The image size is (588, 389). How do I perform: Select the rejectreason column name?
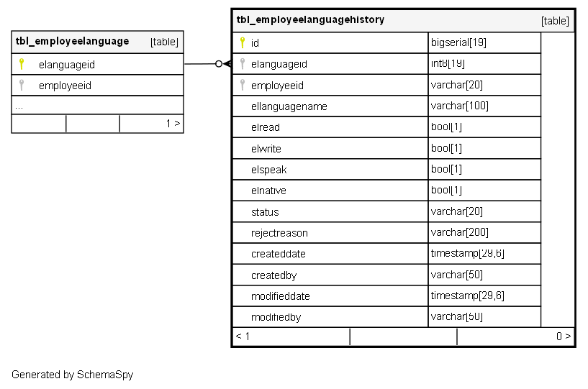pos(279,233)
